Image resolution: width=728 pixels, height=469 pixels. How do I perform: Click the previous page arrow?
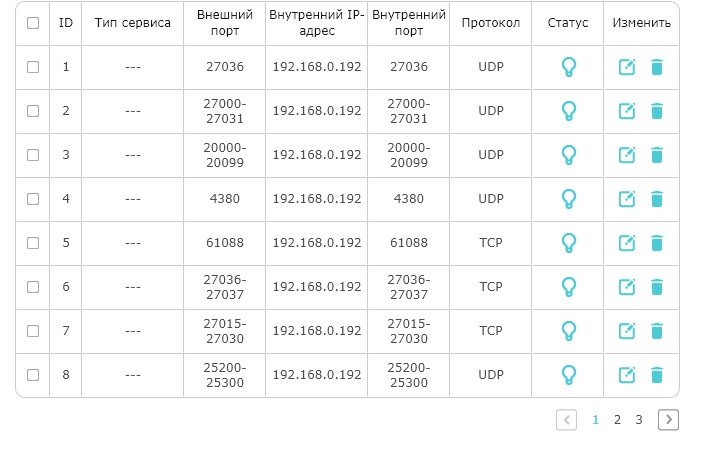pyautogui.click(x=567, y=420)
